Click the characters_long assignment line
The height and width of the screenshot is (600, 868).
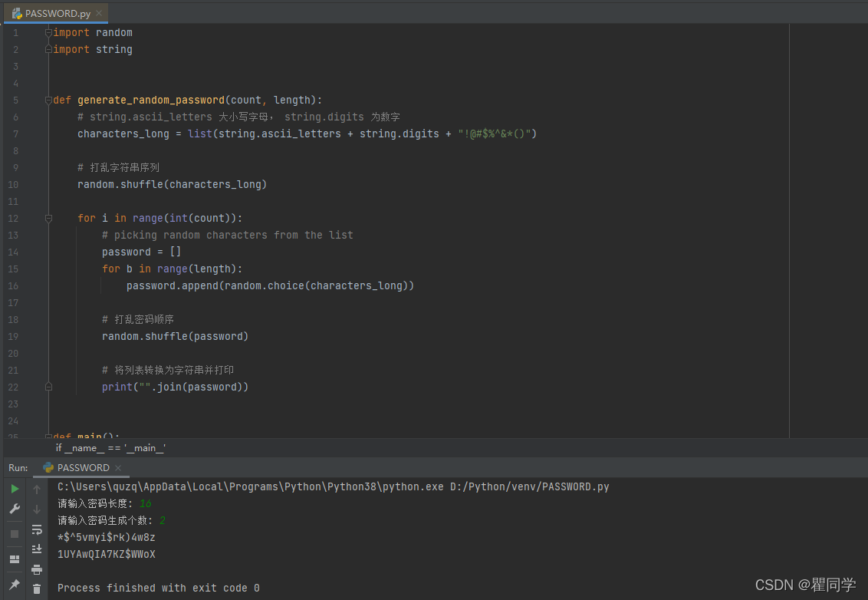(x=307, y=134)
